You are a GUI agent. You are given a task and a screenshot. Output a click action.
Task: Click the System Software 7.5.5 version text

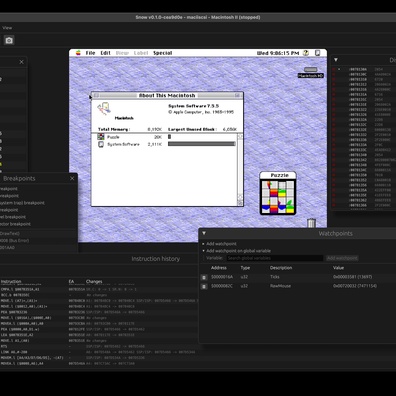pyautogui.click(x=193, y=106)
